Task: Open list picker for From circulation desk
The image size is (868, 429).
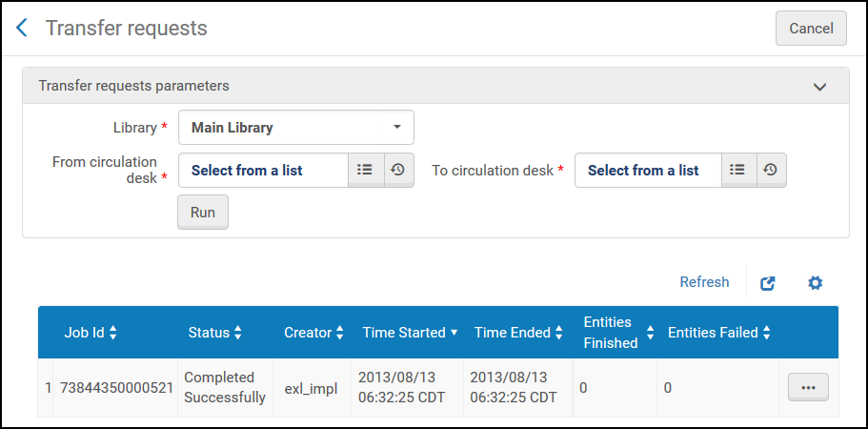Action: pyautogui.click(x=365, y=170)
